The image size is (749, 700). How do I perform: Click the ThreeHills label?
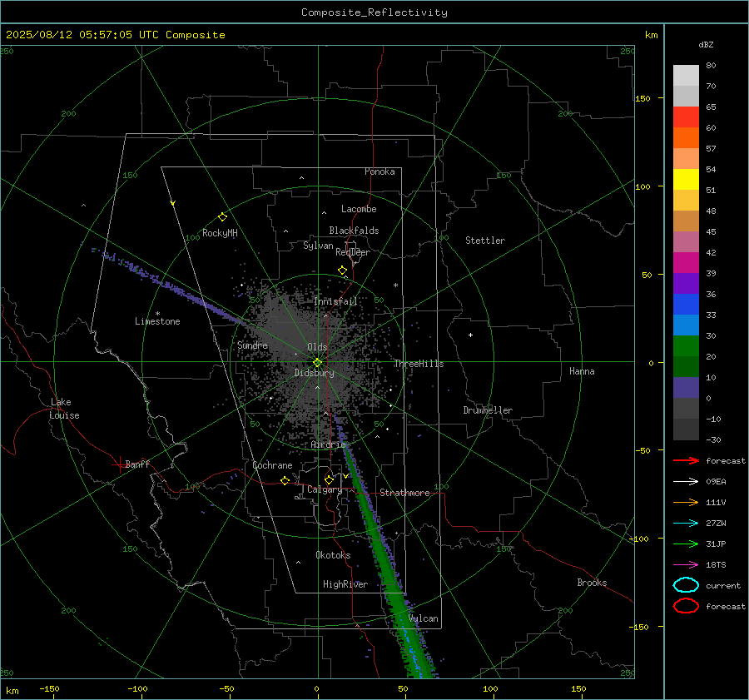click(419, 364)
